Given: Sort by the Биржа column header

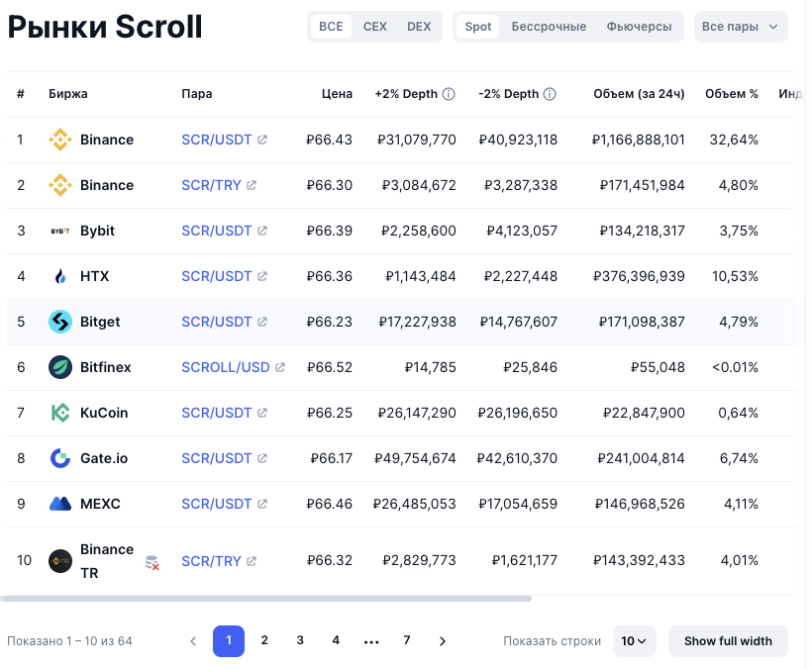Looking at the screenshot, I should coord(68,94).
